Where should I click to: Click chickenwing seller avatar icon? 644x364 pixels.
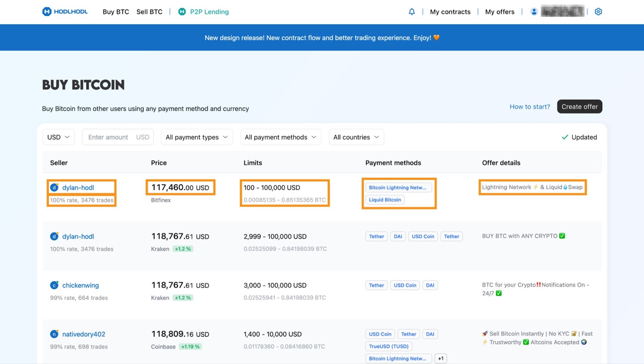[x=54, y=285]
